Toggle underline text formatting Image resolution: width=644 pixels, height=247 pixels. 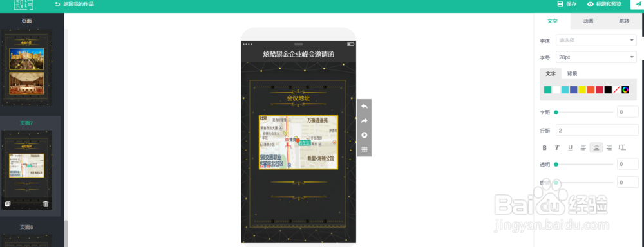pyautogui.click(x=570, y=148)
